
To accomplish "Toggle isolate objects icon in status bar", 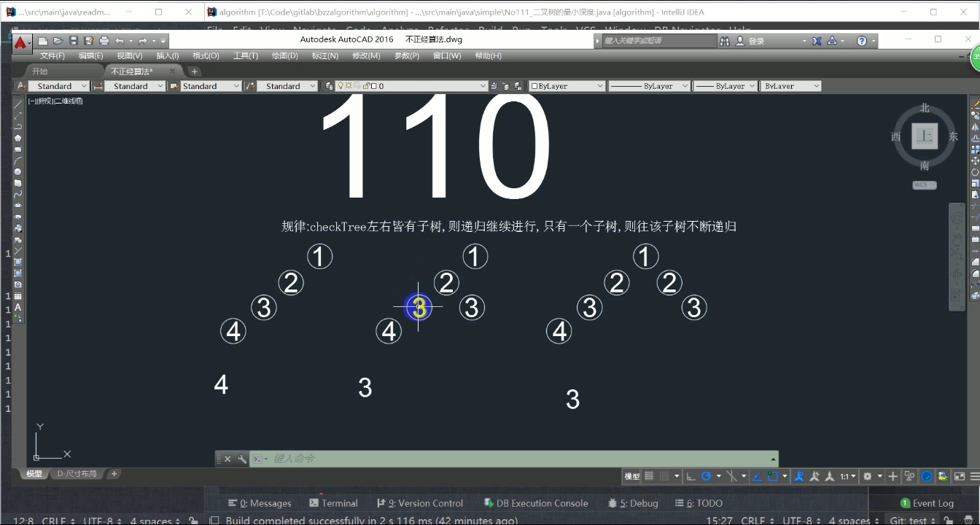I will 944,476.
